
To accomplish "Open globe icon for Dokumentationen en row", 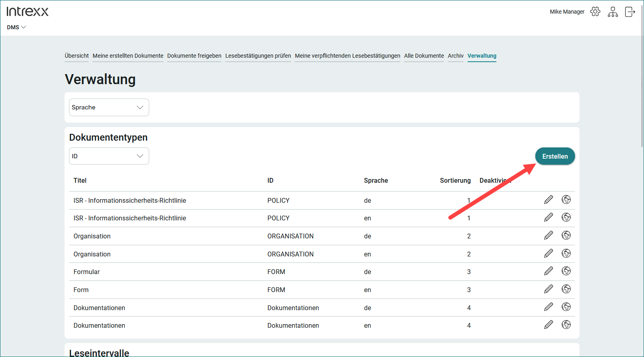I will coord(566,325).
